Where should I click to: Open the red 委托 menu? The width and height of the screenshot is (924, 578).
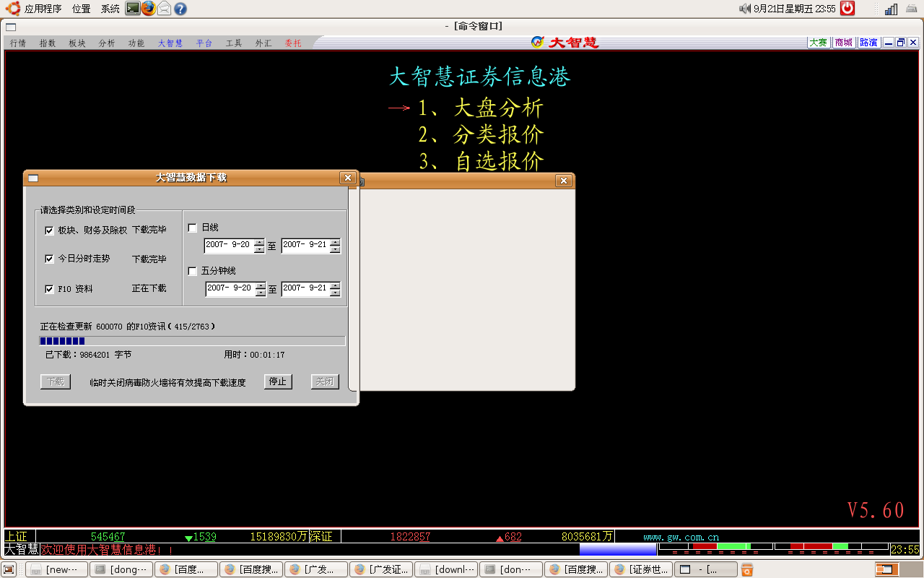293,43
